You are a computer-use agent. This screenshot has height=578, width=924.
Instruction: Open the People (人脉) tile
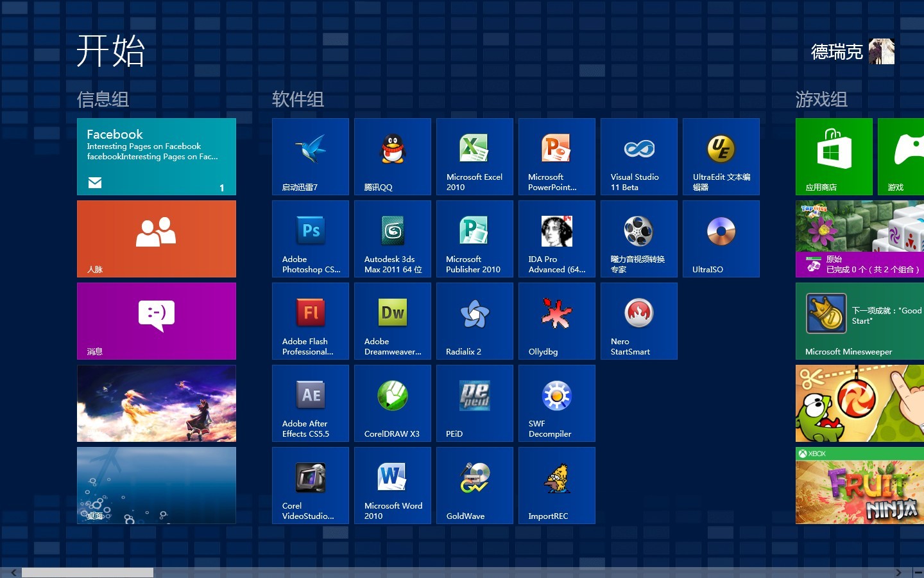point(157,239)
